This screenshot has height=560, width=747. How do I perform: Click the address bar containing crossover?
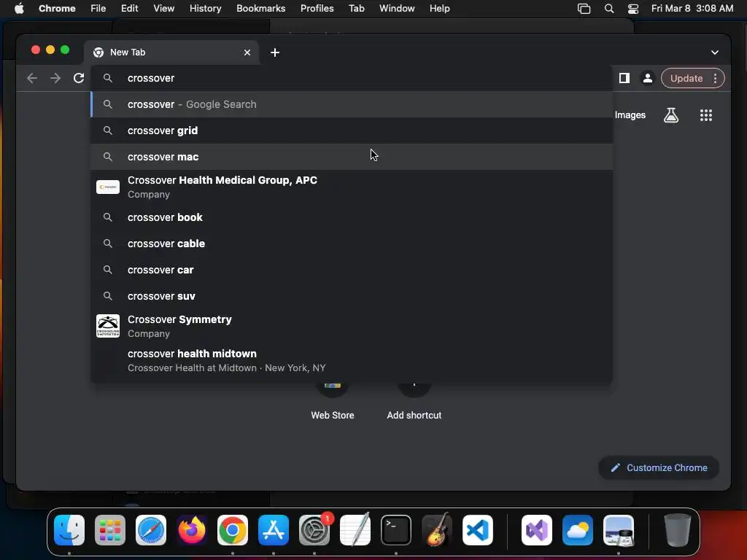pos(351,78)
